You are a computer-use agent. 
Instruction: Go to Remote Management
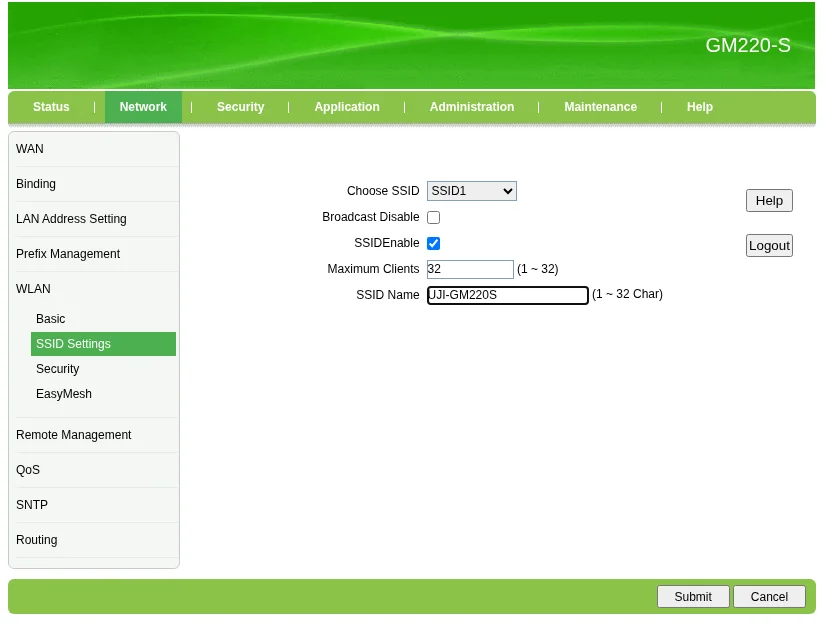tap(74, 435)
